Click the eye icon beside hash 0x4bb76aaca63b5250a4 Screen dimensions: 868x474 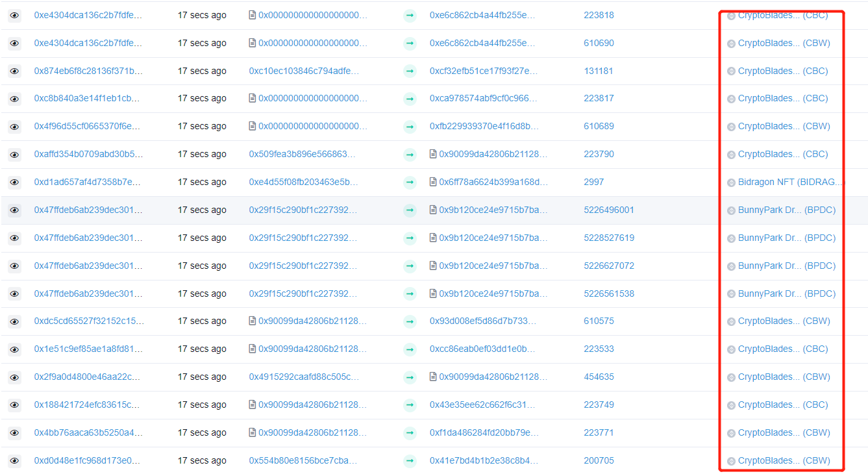pyautogui.click(x=14, y=433)
